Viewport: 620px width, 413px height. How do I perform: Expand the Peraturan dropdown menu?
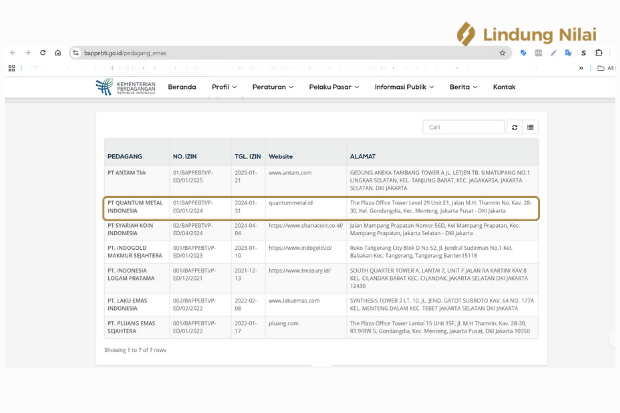273,87
